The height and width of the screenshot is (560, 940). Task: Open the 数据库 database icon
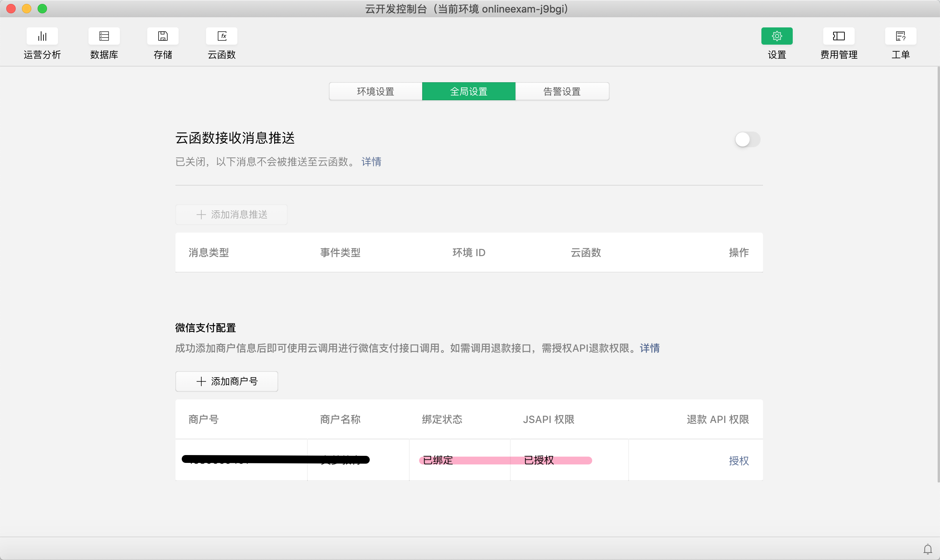coord(104,36)
